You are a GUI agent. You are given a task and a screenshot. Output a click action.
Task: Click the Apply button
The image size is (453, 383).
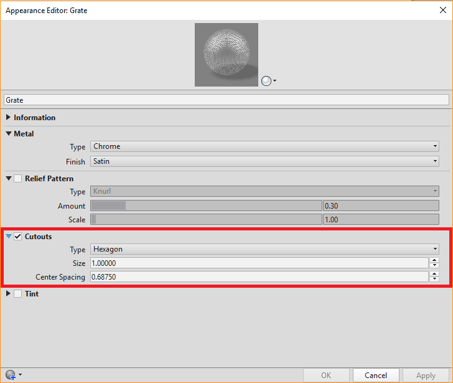tap(426, 375)
